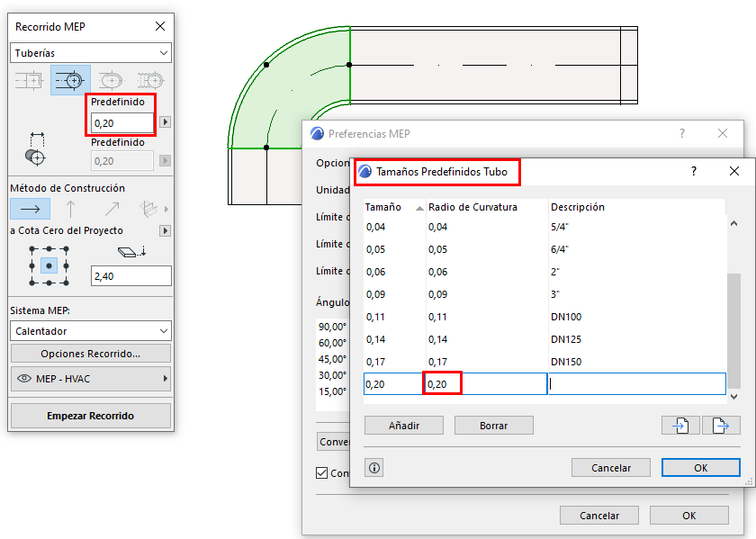Screen dimensions: 756x539
Task: Click the Descripción column header
Action: (636, 207)
